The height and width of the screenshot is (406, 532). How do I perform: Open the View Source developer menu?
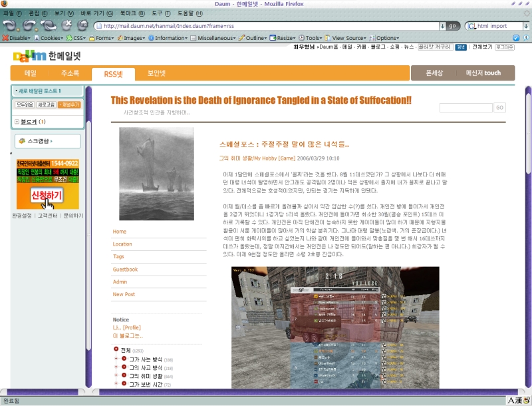coord(345,38)
